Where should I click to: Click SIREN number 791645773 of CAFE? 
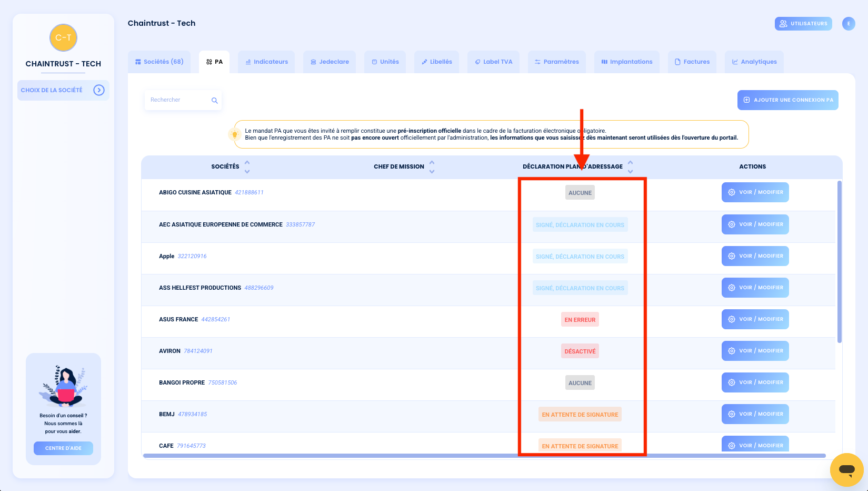191,446
